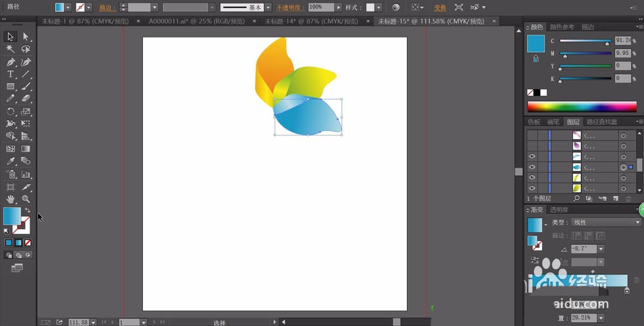Open the stroke weight dropdown
Image resolution: width=644 pixels, height=326 pixels.
[x=155, y=7]
